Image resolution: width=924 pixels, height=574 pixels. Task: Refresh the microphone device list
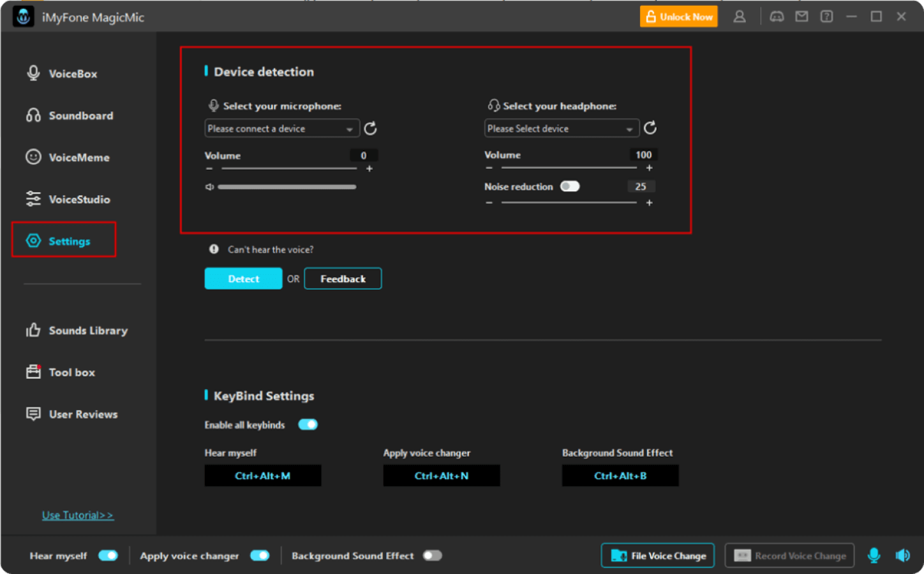pyautogui.click(x=370, y=129)
